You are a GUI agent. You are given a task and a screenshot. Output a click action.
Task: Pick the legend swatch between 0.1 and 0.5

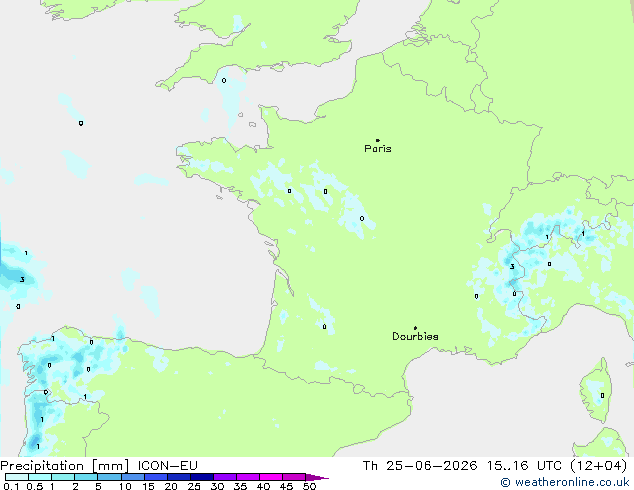(17, 477)
